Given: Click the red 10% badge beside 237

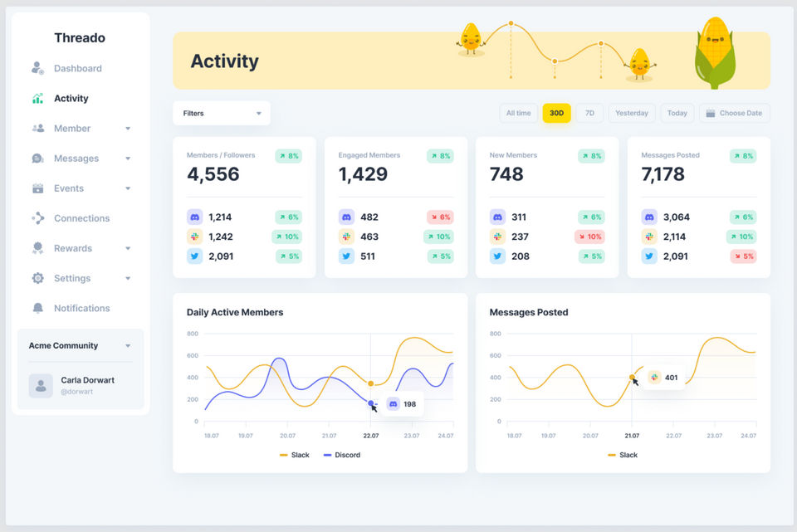Looking at the screenshot, I should [589, 237].
